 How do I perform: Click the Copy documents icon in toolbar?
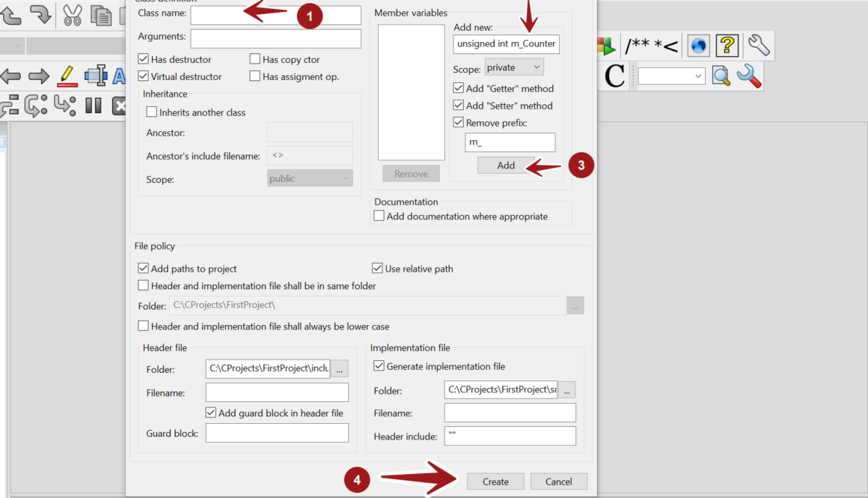click(100, 14)
